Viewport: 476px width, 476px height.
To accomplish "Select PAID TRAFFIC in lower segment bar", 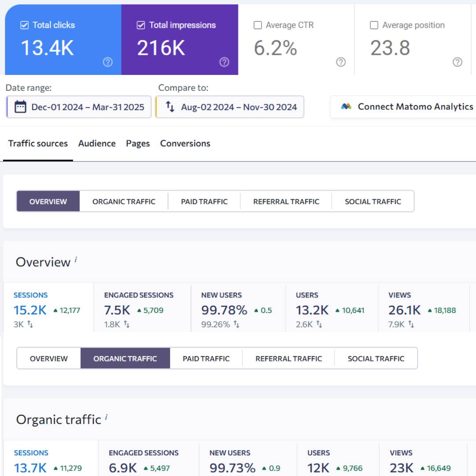I will [x=206, y=358].
